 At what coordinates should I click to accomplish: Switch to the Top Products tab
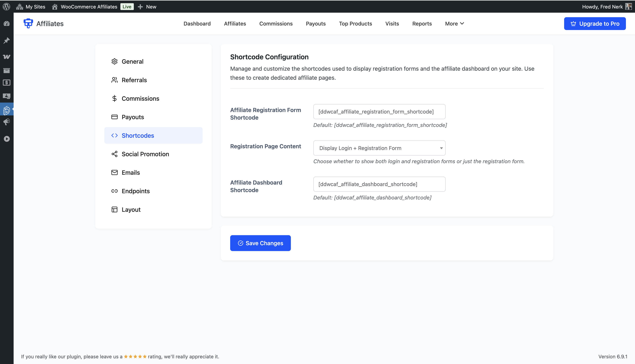tap(355, 23)
